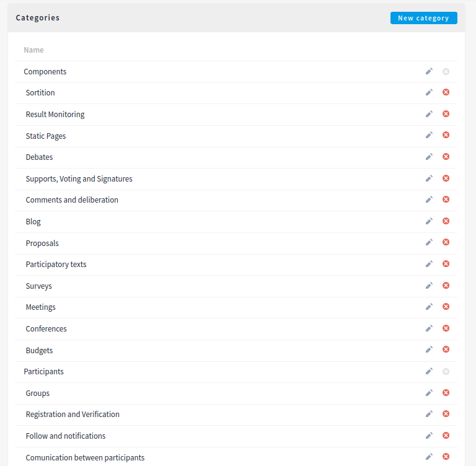Delete the Result Monitoring category
The width and height of the screenshot is (476, 466).
pos(446,114)
